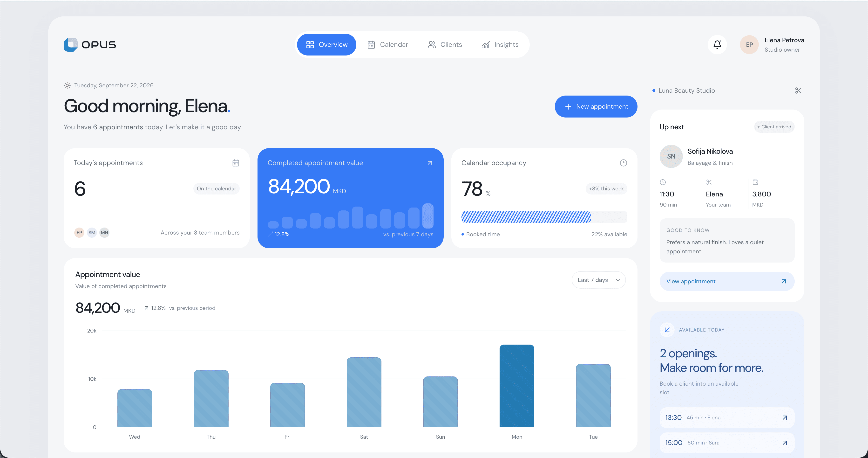Book the 15:00 opening with Sara
868x458 pixels.
click(x=727, y=443)
